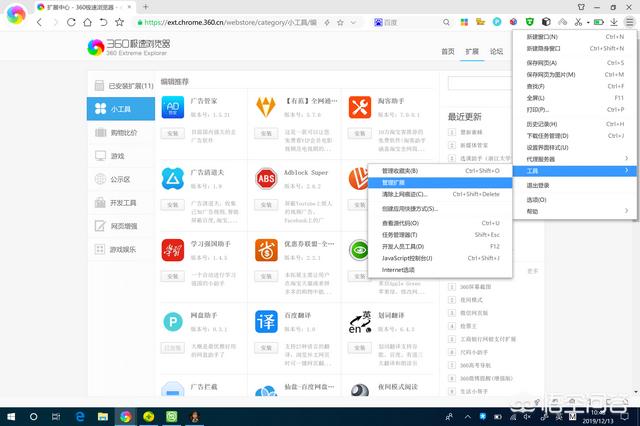Switch to 首页 nav tab
This screenshot has height=426, width=640.
tap(448, 51)
